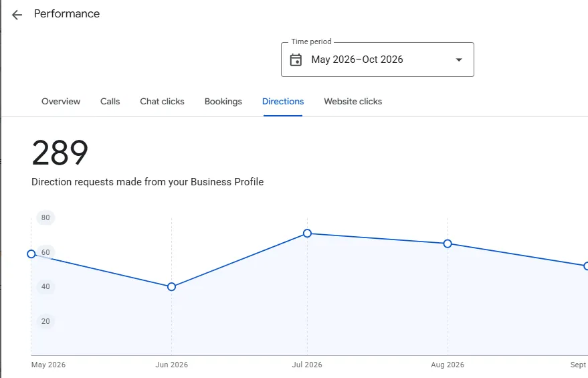
Task: Click the 289 total direction requests figure
Action: pos(60,153)
